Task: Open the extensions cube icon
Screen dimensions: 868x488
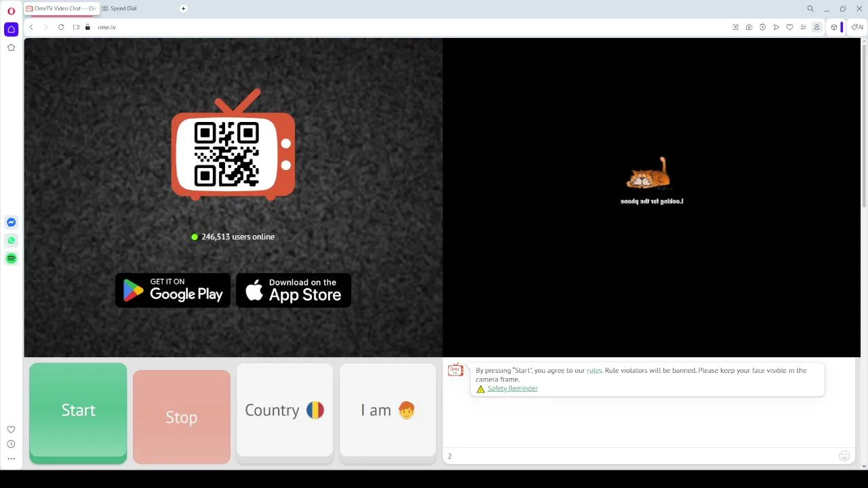Action: [x=834, y=27]
